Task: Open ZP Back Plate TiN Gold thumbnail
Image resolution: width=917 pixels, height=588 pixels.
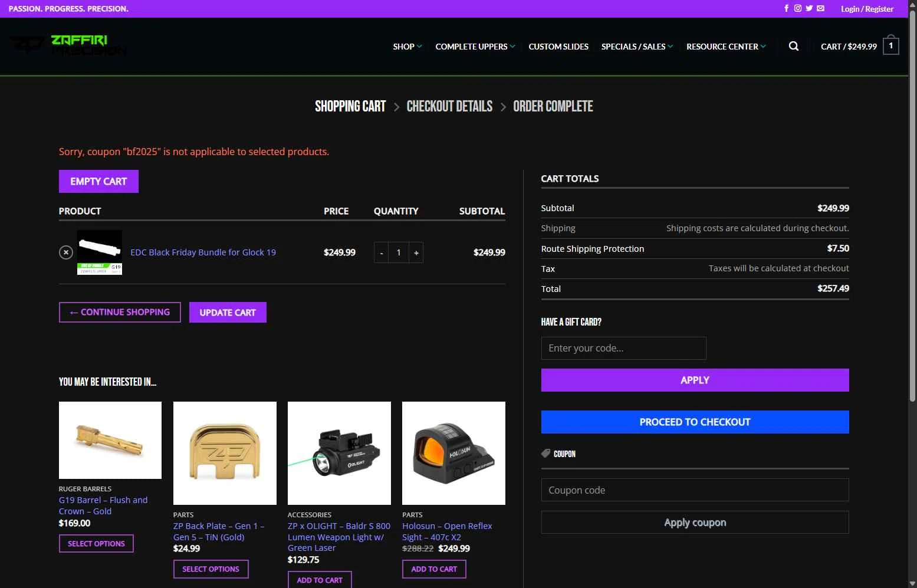Action: (x=225, y=453)
